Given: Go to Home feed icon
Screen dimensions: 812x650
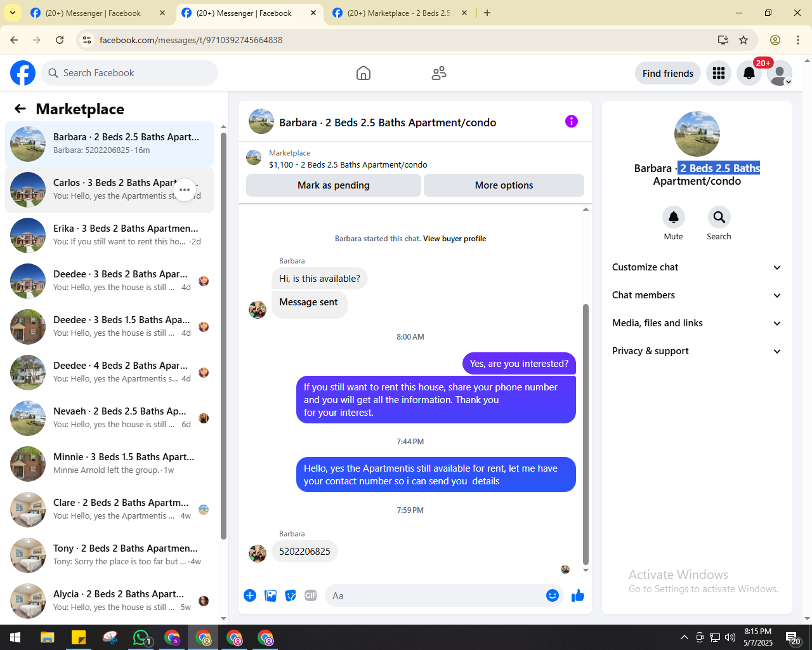Looking at the screenshot, I should [363, 73].
